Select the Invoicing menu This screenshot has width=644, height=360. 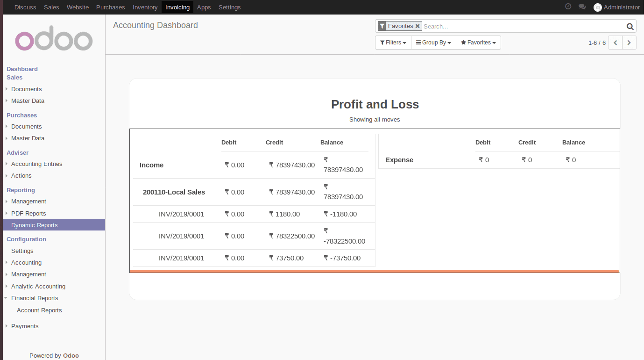177,7
